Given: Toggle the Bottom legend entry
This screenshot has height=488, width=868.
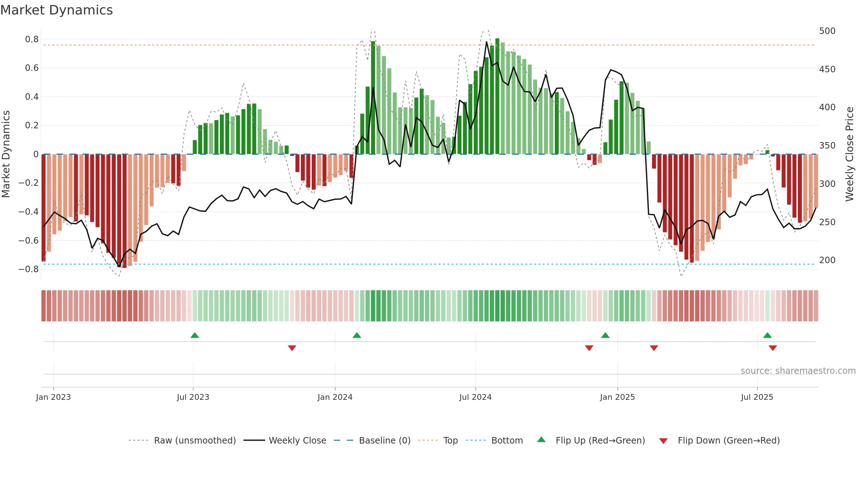Looking at the screenshot, I should (494, 440).
